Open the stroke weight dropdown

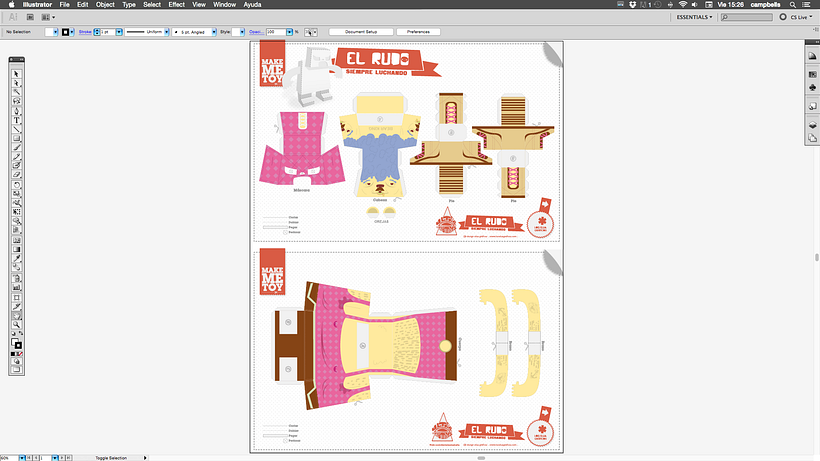click(x=119, y=32)
